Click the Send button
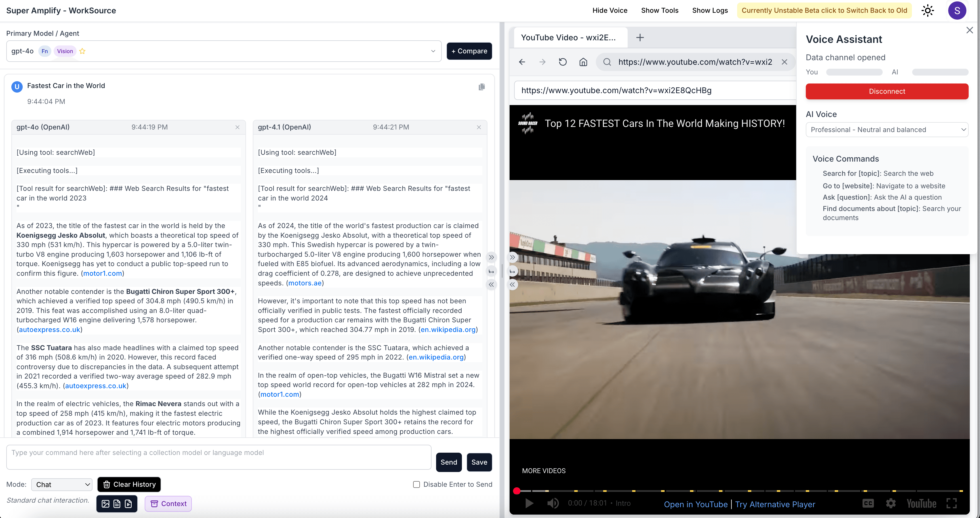This screenshot has height=518, width=980. click(x=449, y=462)
